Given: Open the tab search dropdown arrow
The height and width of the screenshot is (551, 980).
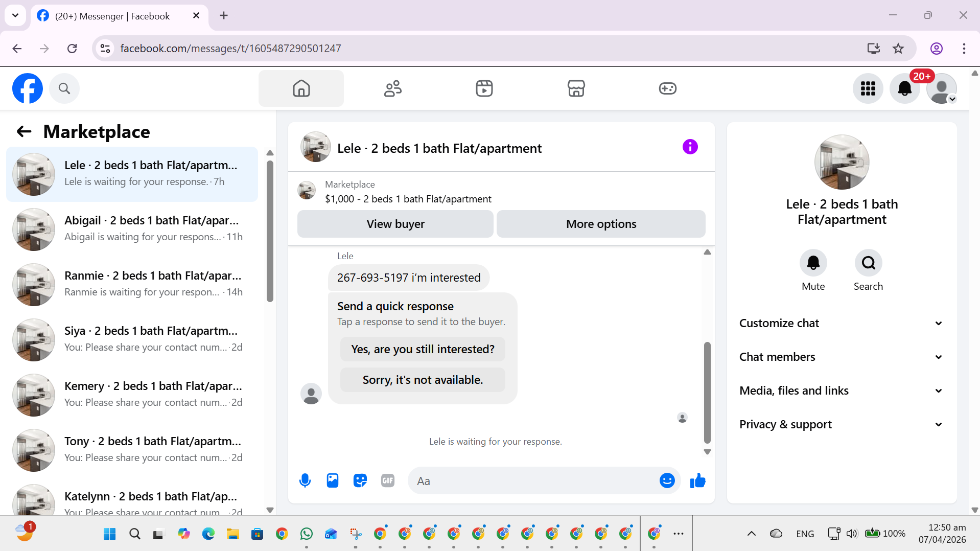Looking at the screenshot, I should (15, 16).
